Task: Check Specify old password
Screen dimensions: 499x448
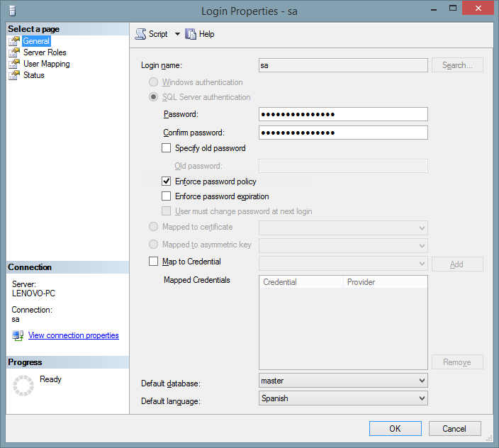Action: tap(166, 148)
